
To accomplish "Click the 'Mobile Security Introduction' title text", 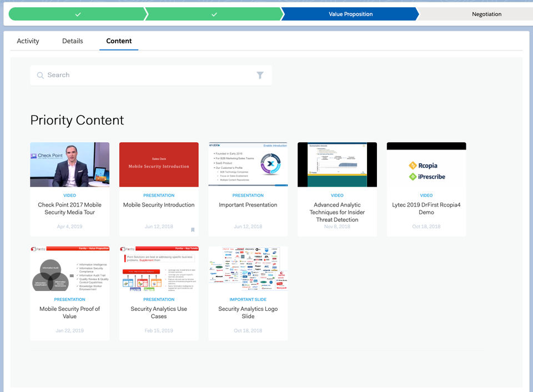I will pos(159,205).
